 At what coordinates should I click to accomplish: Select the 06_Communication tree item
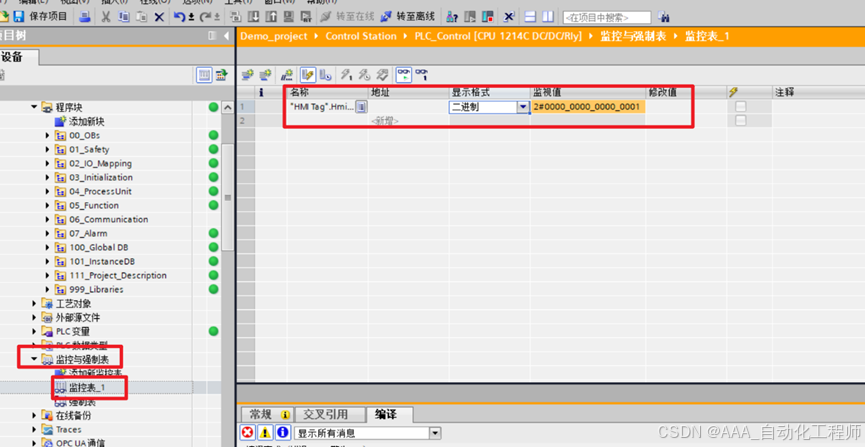coord(109,219)
